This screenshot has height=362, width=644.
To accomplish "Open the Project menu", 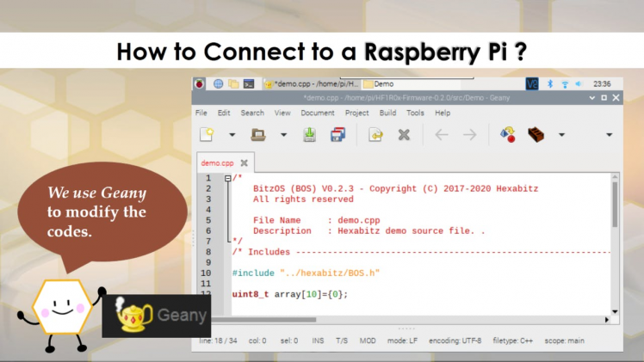I will tap(357, 113).
